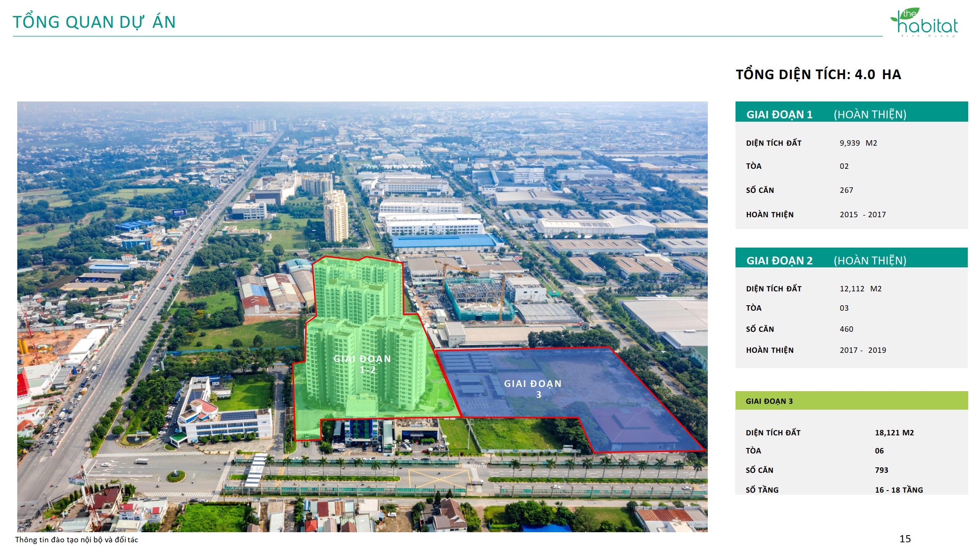Click the 267 units value

(x=846, y=190)
